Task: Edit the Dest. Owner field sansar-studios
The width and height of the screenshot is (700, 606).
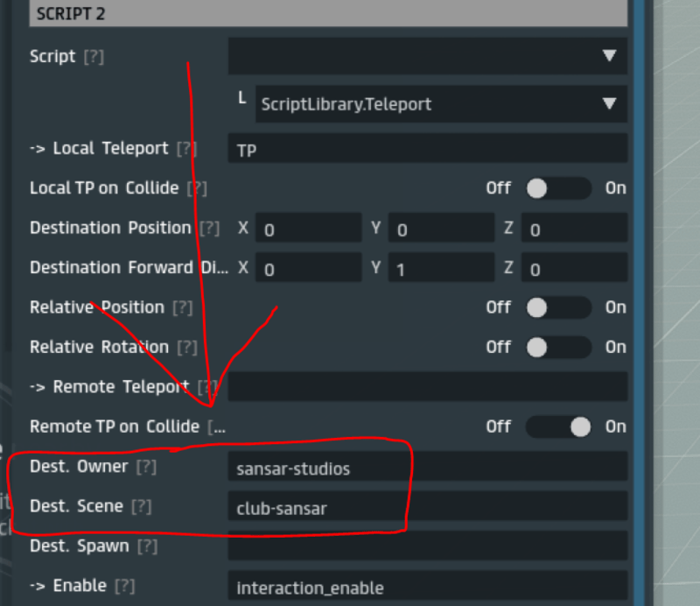Action: (427, 468)
